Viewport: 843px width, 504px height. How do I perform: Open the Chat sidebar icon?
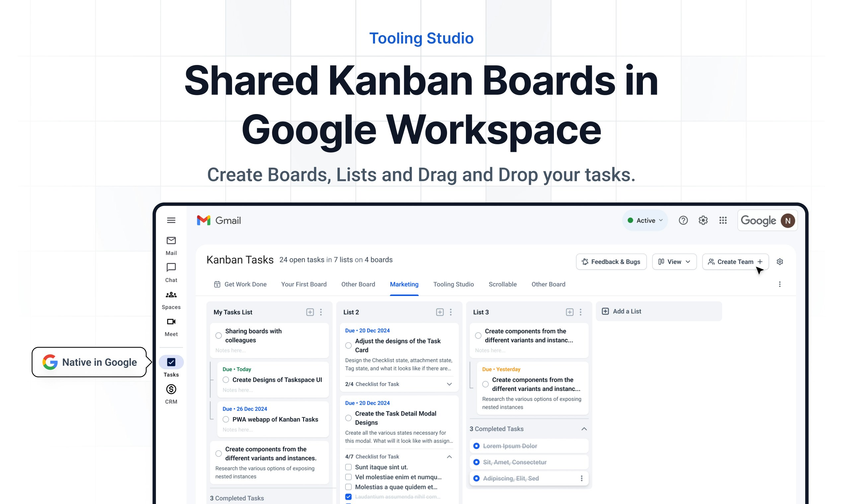point(171,268)
